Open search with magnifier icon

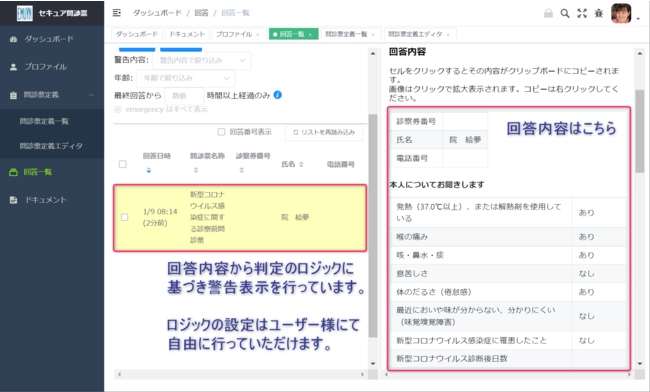tap(565, 13)
